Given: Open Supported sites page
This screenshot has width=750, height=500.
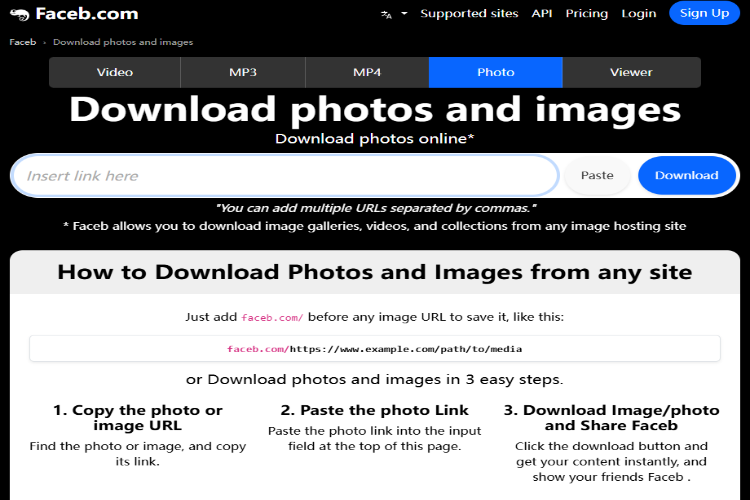Looking at the screenshot, I should (469, 13).
